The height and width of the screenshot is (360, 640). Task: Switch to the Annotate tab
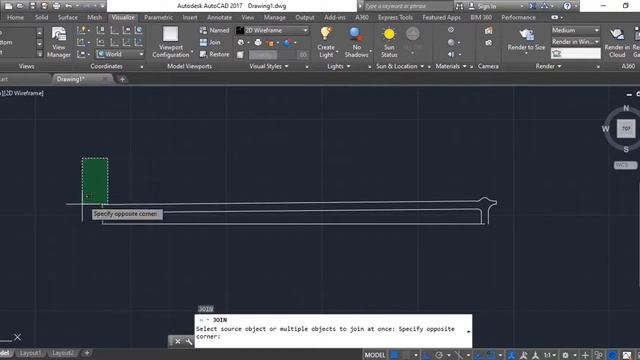click(x=219, y=18)
